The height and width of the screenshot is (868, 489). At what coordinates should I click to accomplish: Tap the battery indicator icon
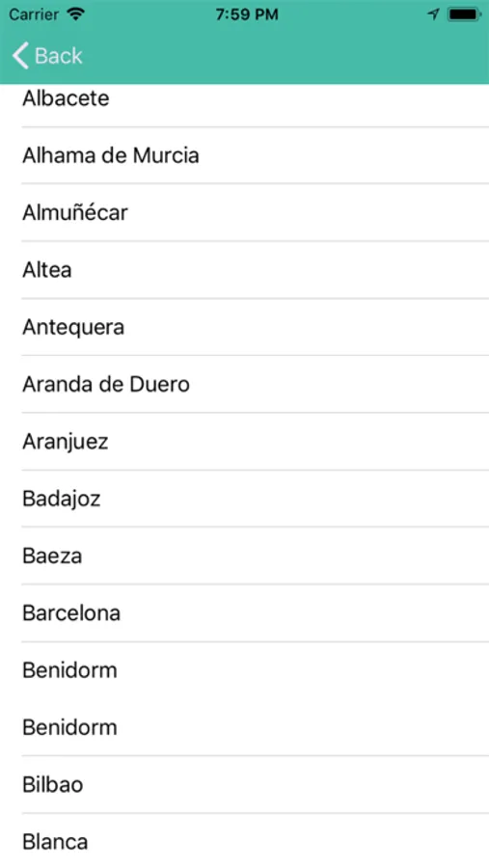465,14
